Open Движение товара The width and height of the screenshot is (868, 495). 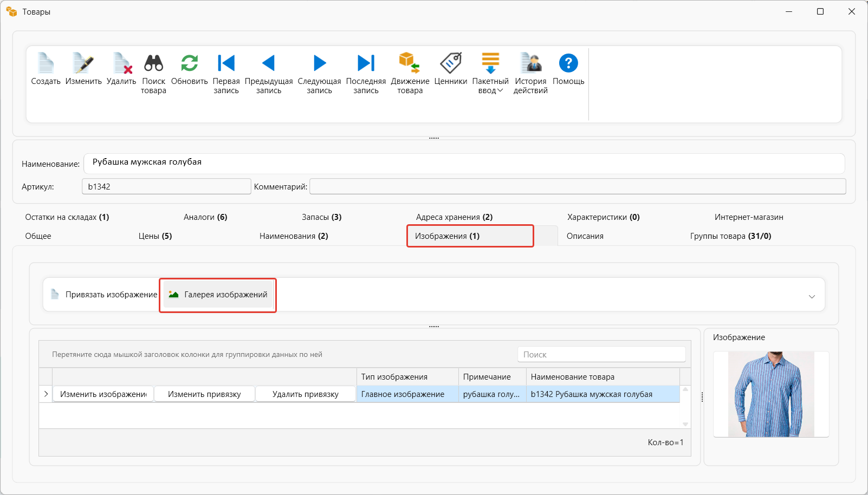(x=410, y=63)
